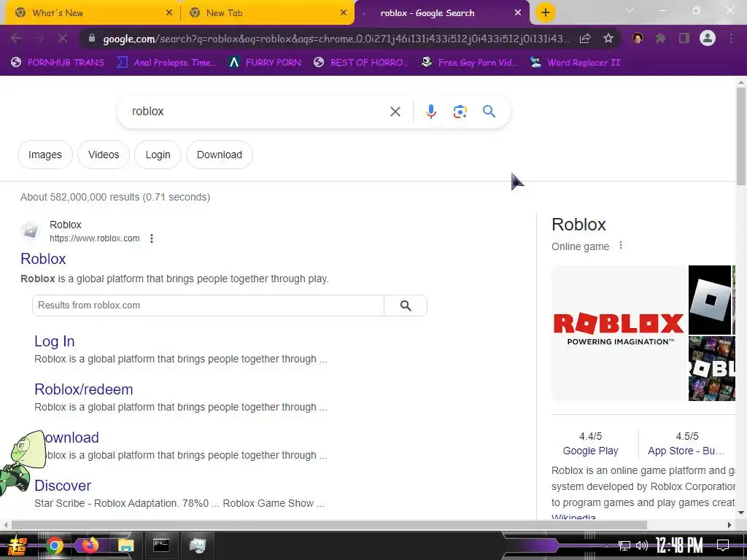The width and height of the screenshot is (747, 560).
Task: Open the Log In sitelink
Action: pyautogui.click(x=54, y=341)
